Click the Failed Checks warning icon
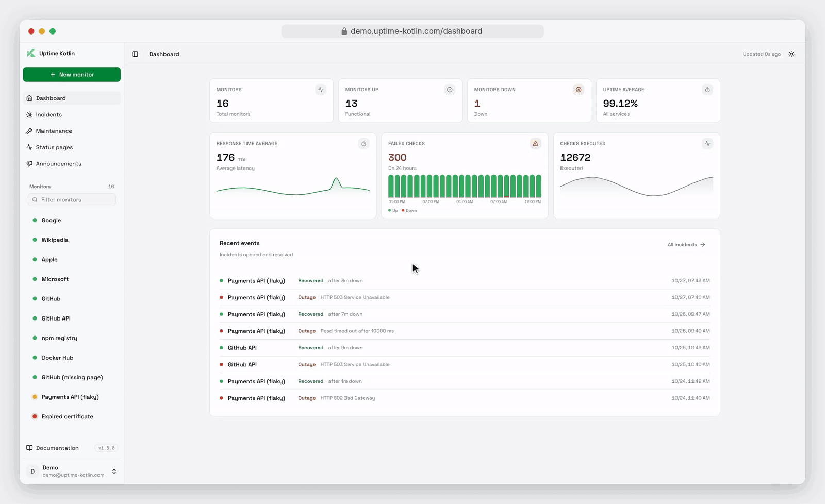The height and width of the screenshot is (504, 825). (536, 144)
